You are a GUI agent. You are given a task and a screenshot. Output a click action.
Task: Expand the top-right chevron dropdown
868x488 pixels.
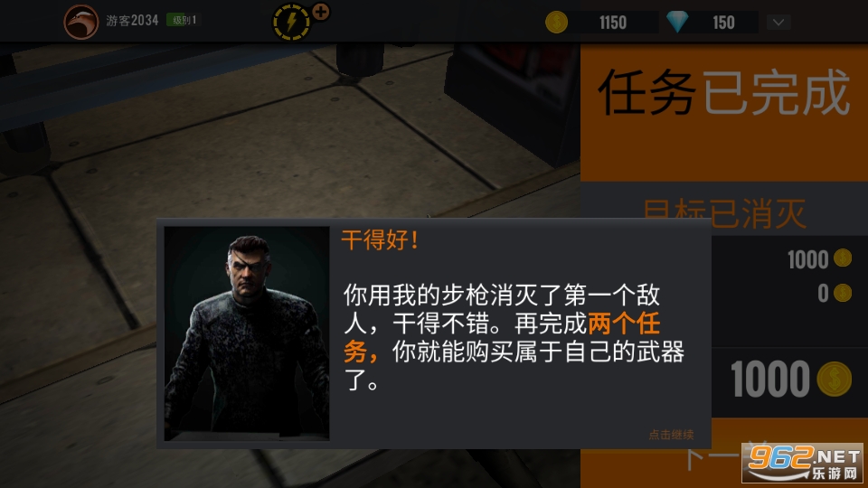[778, 23]
